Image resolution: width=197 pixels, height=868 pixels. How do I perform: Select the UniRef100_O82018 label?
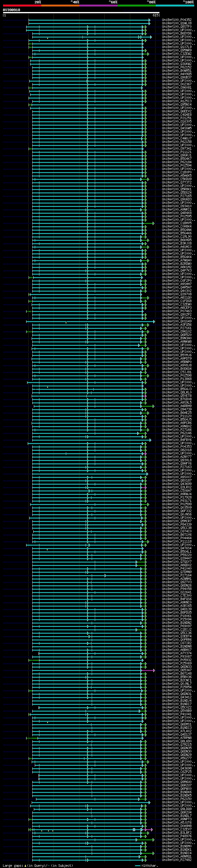177,450
